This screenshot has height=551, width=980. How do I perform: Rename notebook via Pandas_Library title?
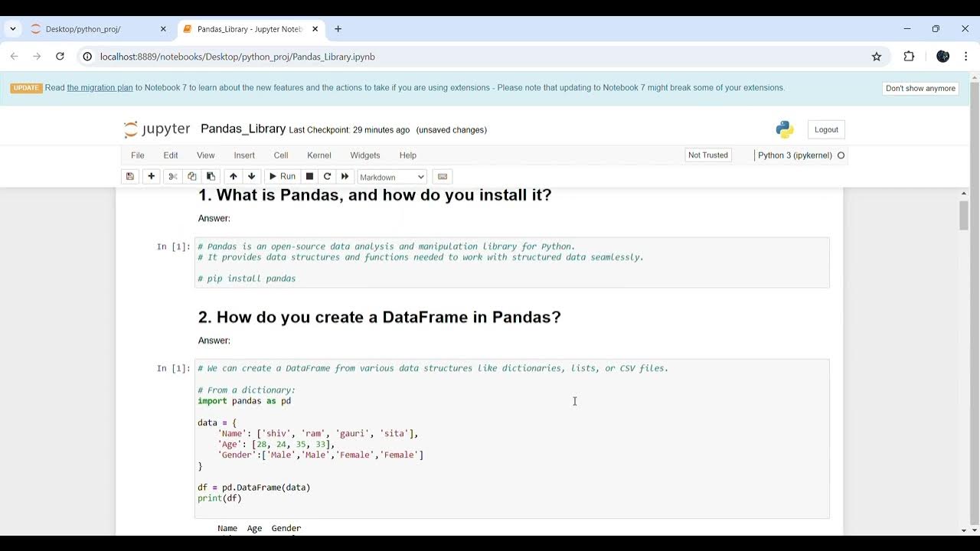pyautogui.click(x=243, y=129)
